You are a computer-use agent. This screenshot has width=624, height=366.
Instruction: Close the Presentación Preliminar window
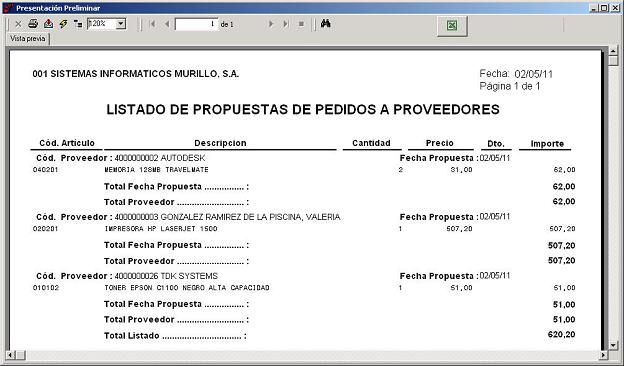click(615, 8)
